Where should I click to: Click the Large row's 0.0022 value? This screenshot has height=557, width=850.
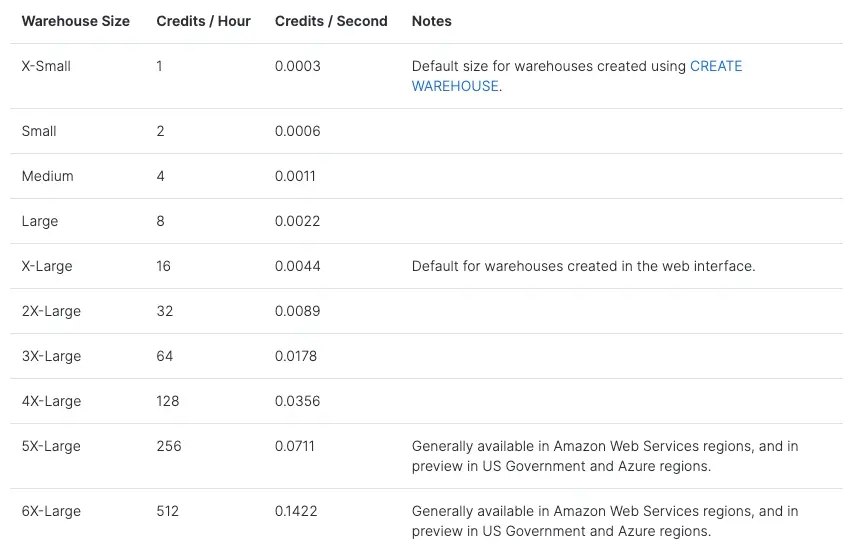point(298,221)
